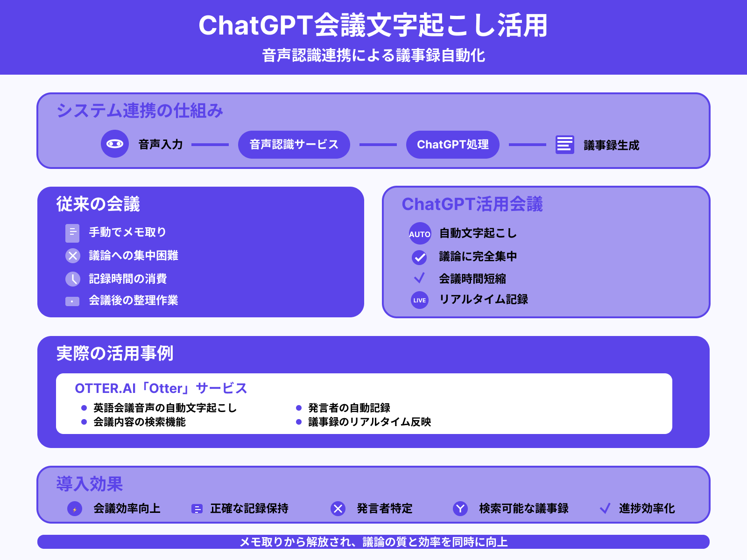Click the 音声入力 microphone icon
Viewport: 747px width, 560px height.
coord(115,144)
